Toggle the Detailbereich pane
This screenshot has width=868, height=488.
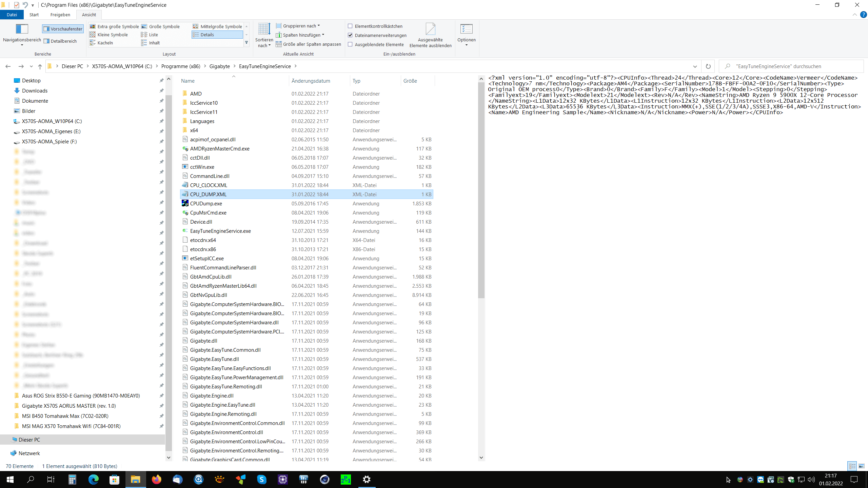click(x=60, y=41)
